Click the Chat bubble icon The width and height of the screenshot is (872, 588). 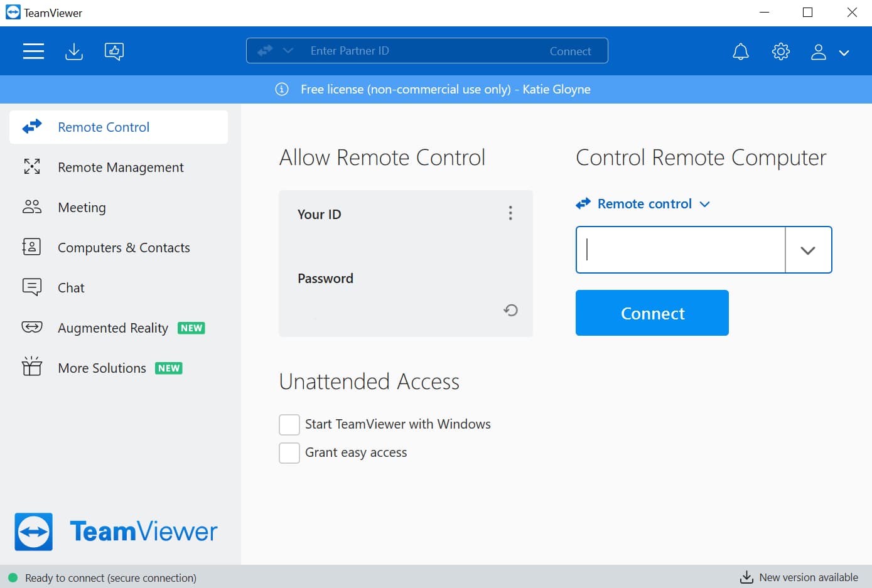click(x=32, y=287)
